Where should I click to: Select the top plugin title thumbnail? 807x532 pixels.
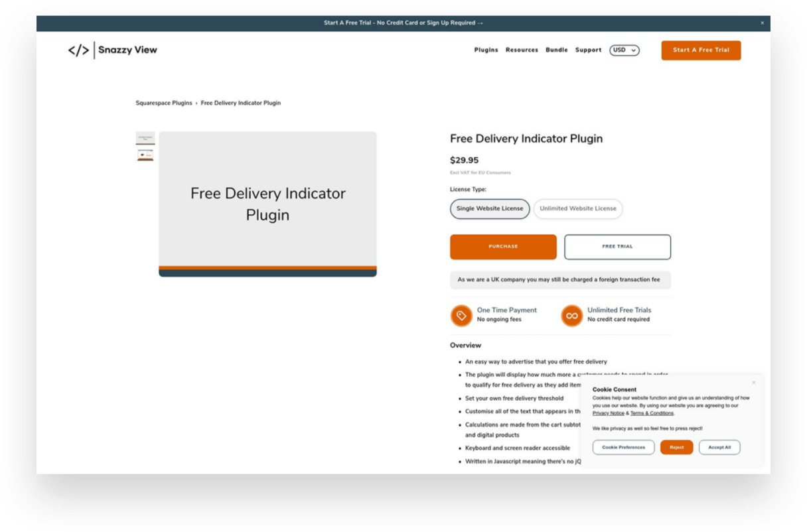[145, 137]
